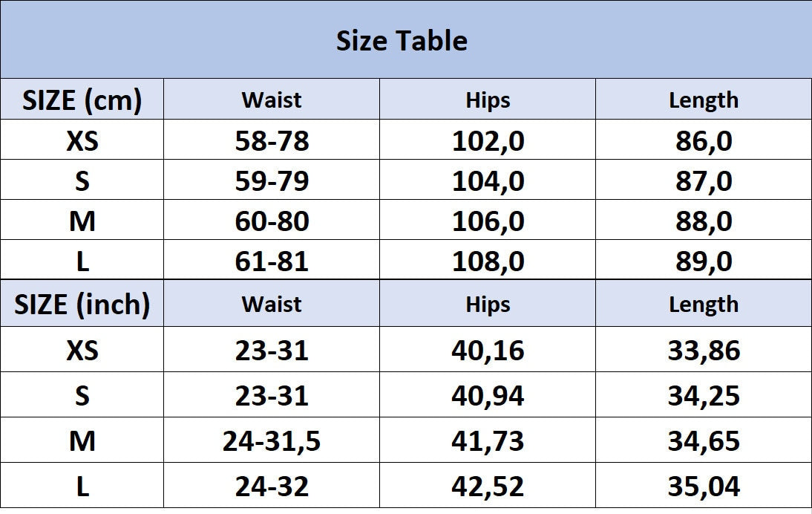
Task: Select the 61-81 waist cell
Action: coord(272,261)
